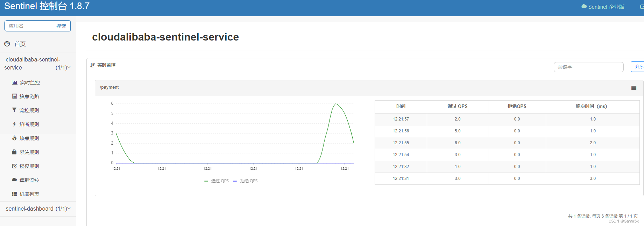
Task: Click the 5.0 passed QPS value
Action: tap(458, 131)
